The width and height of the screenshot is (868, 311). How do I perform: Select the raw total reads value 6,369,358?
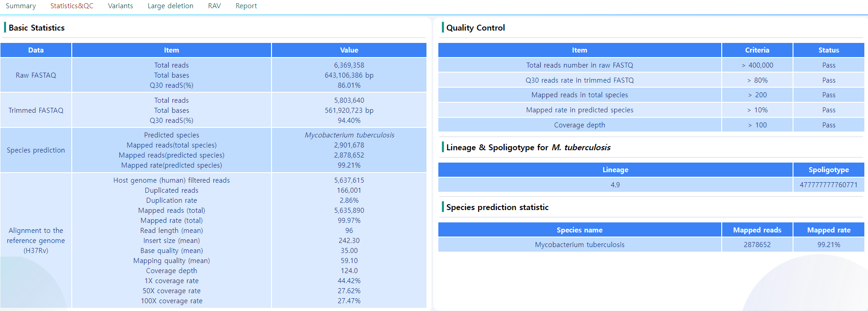pos(349,65)
